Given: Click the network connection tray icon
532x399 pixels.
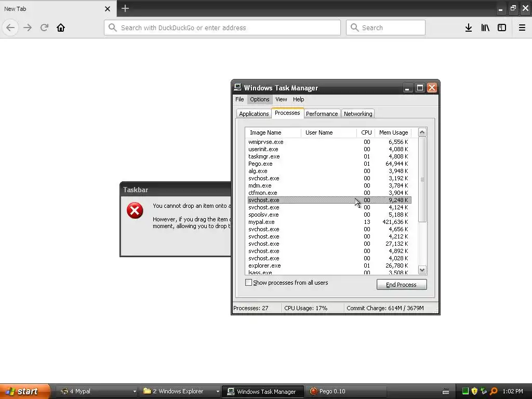Looking at the screenshot, I should coord(484,391).
